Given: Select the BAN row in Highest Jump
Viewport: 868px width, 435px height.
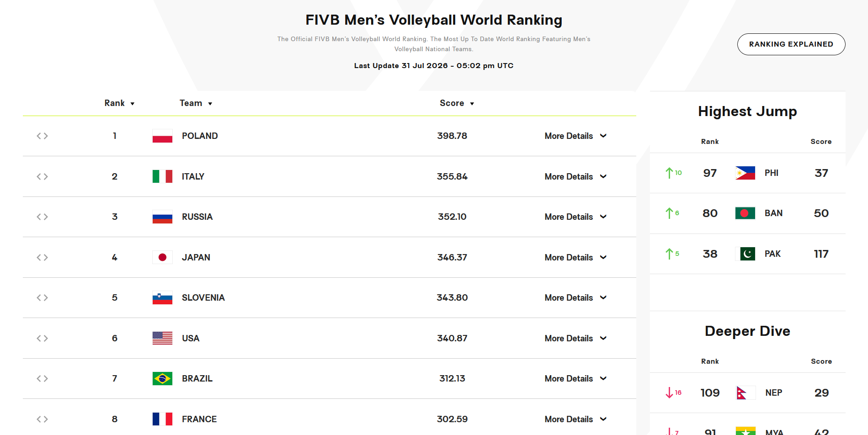Looking at the screenshot, I should [748, 213].
